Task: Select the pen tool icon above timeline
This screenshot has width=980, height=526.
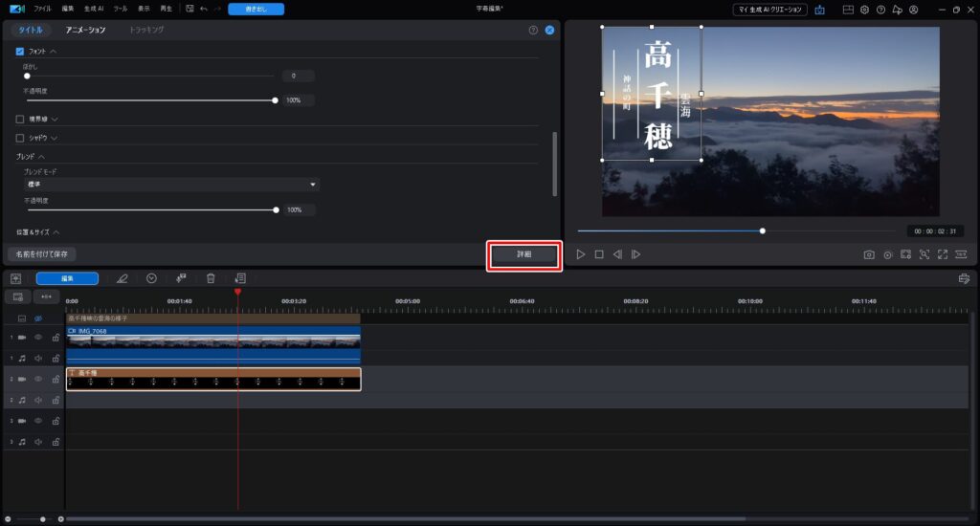Action: tap(122, 278)
